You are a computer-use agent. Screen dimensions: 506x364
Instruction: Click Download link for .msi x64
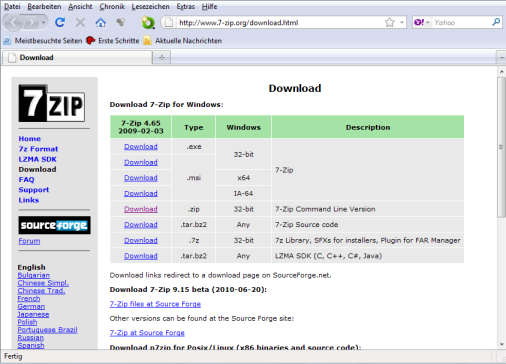pyautogui.click(x=141, y=178)
